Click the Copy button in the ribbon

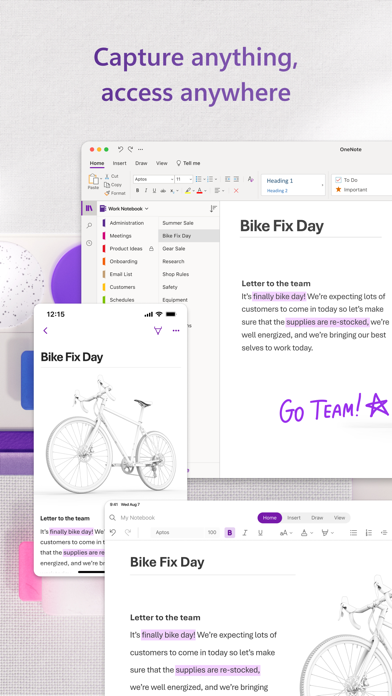pos(113,185)
